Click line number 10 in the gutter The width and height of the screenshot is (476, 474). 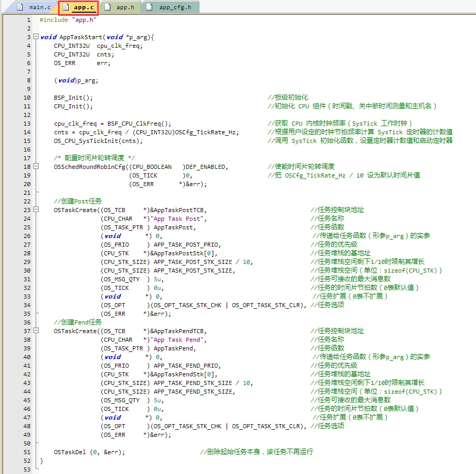tap(26, 98)
